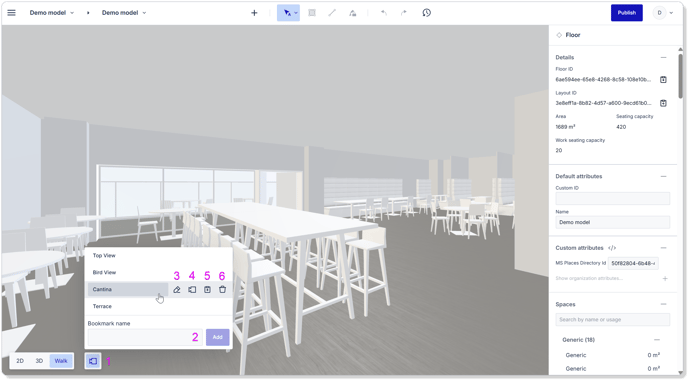Collapse the Details section

click(x=663, y=57)
